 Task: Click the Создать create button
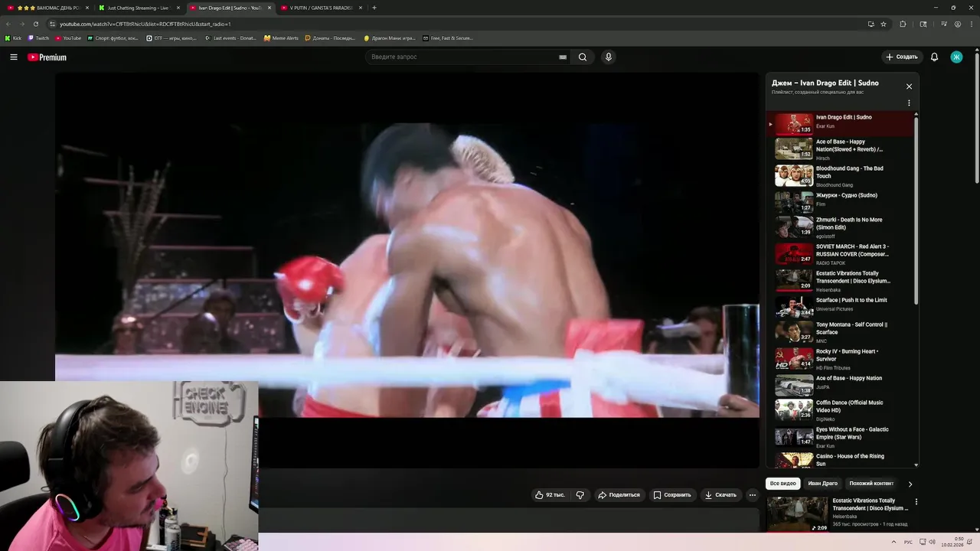point(902,57)
